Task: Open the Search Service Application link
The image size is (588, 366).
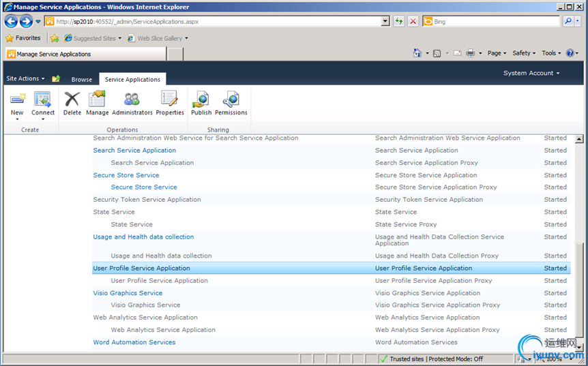Action: click(x=134, y=150)
